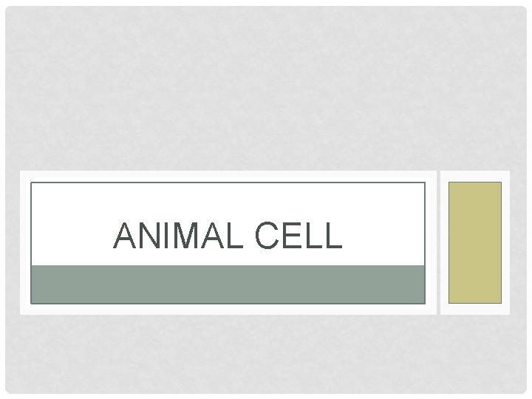Screen dimensions: 532x399
Task: Select the word ANIMAL in the title
Action: point(178,235)
